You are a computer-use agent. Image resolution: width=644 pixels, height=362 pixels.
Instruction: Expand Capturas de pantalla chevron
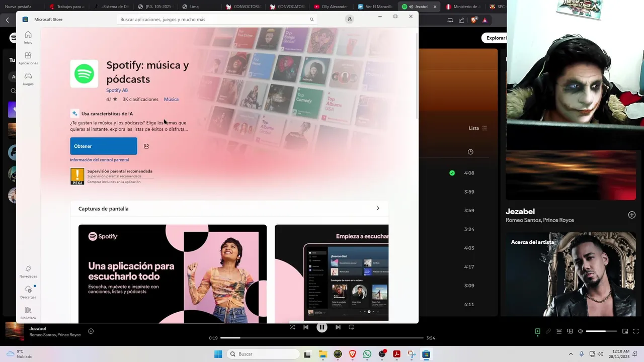tap(378, 208)
